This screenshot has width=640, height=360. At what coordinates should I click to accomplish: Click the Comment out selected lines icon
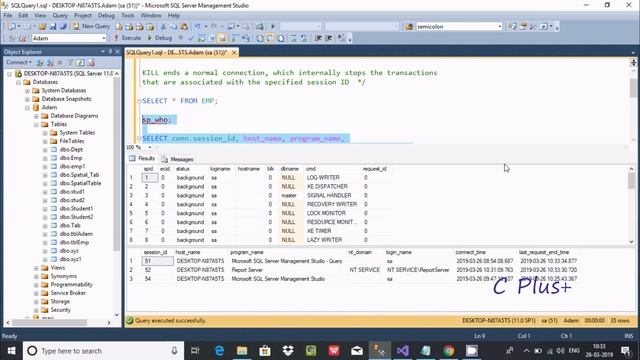[x=293, y=38]
